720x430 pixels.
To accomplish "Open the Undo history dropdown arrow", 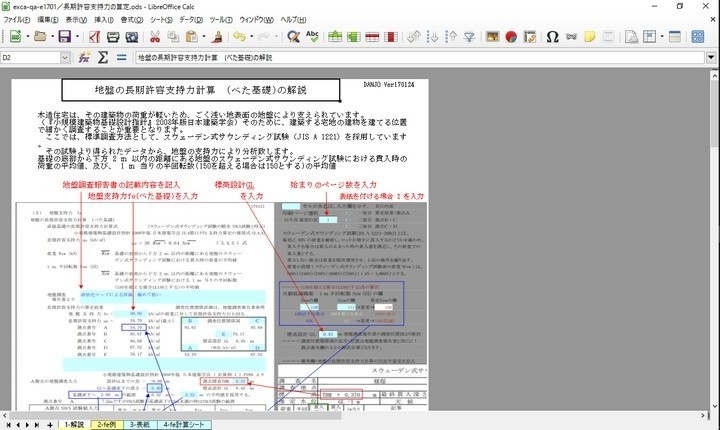I will tap(251, 36).
